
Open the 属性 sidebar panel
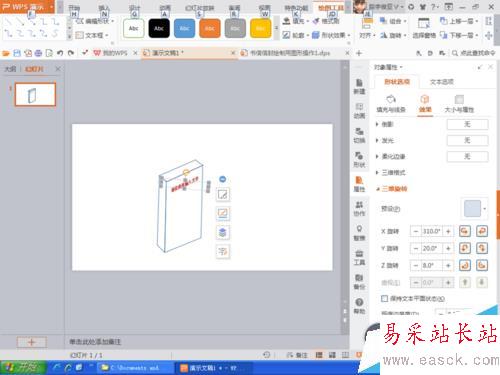point(359,184)
